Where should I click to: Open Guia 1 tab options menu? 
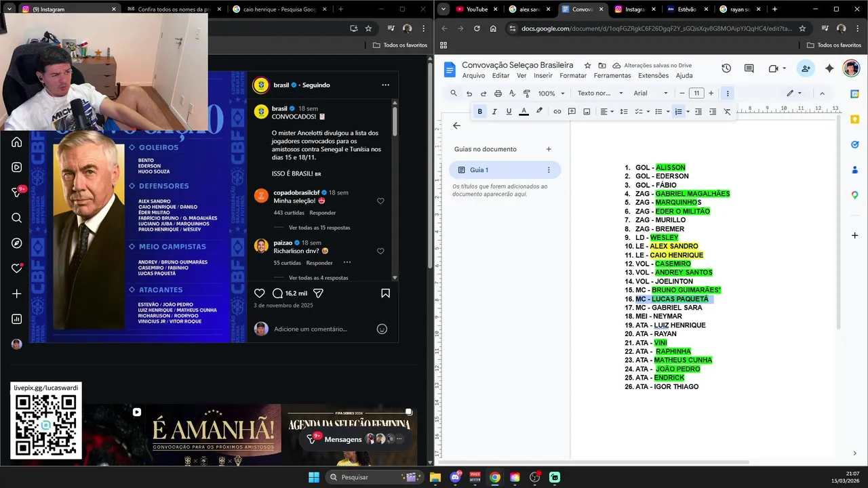click(x=549, y=170)
